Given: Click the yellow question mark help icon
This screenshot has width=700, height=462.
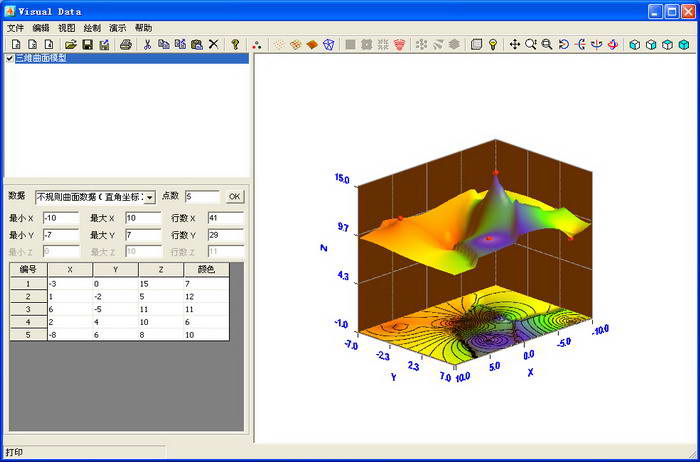Looking at the screenshot, I should 235,44.
